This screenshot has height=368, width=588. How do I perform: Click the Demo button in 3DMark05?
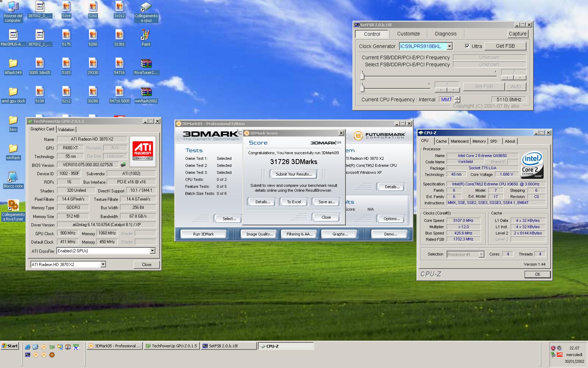[390, 234]
